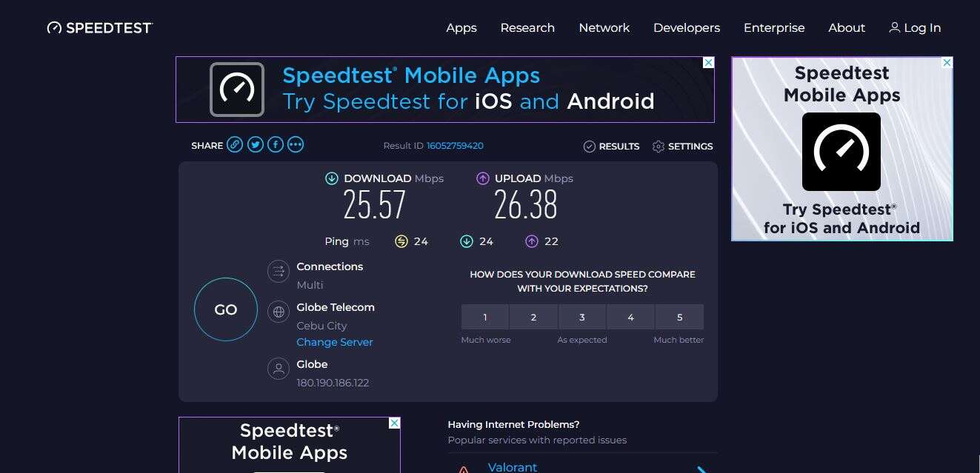Share result via Facebook icon
Image resolution: width=980 pixels, height=473 pixels.
pyautogui.click(x=276, y=144)
